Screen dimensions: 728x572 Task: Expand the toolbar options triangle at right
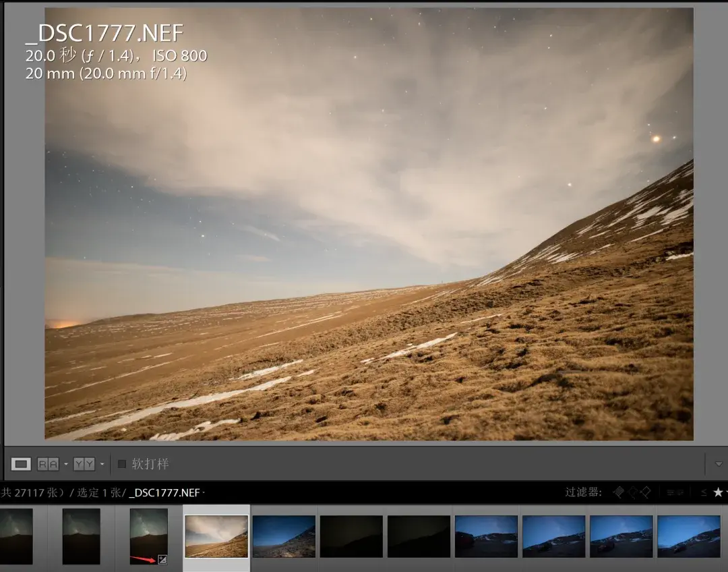pyautogui.click(x=719, y=463)
